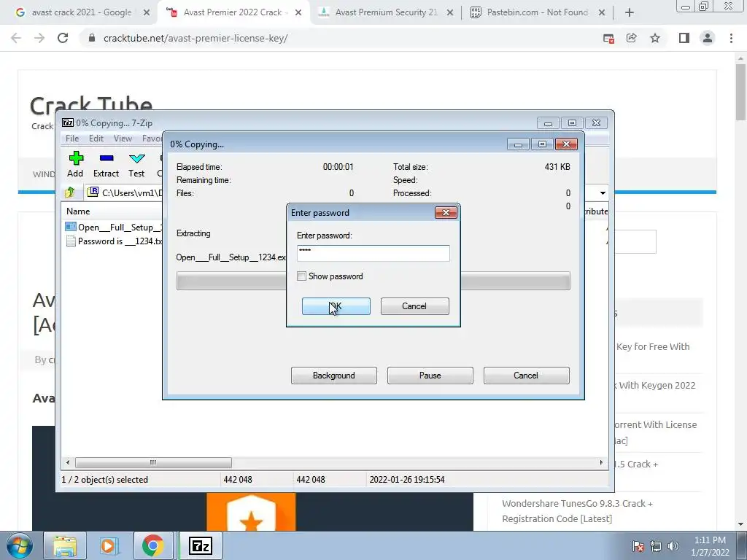Open the Chrome profile icon
This screenshot has width=747, height=560.
(x=708, y=38)
